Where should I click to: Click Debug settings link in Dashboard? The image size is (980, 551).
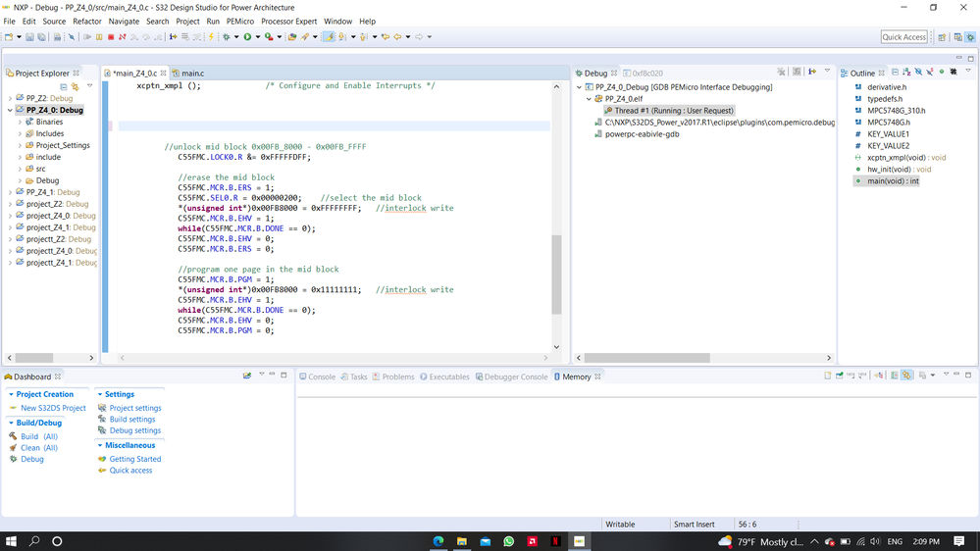tap(135, 430)
